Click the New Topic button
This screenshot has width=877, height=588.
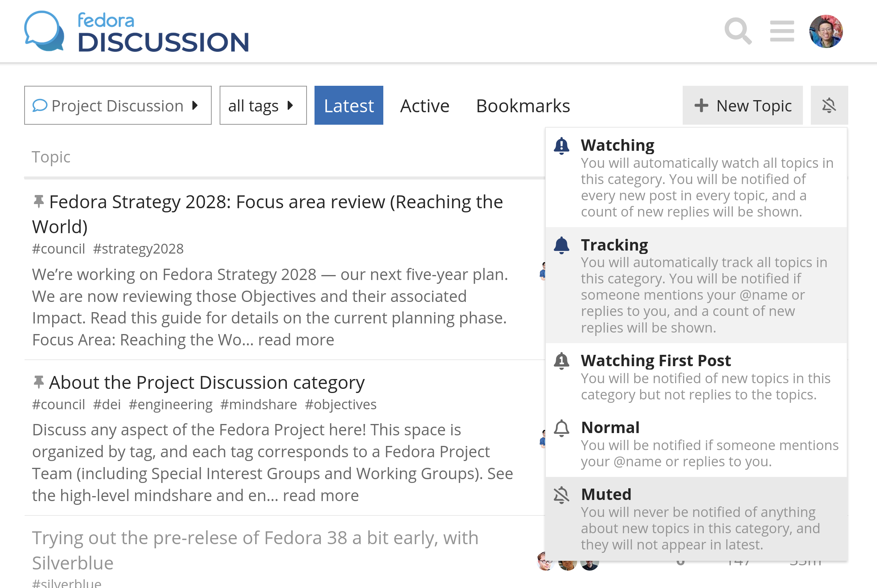pos(743,105)
